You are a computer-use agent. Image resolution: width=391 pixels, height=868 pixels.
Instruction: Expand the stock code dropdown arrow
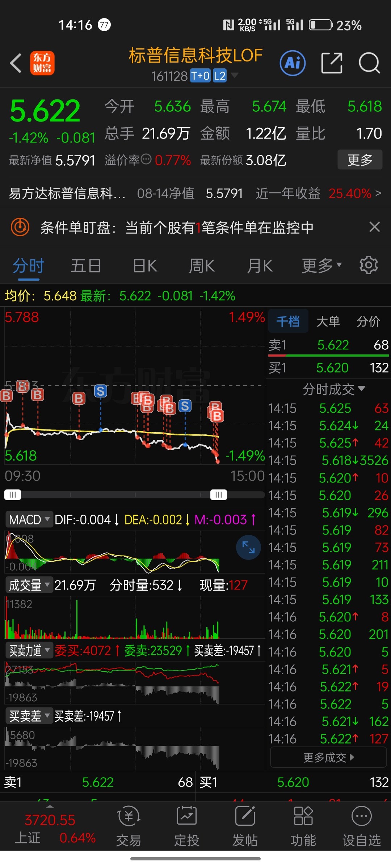[235, 75]
